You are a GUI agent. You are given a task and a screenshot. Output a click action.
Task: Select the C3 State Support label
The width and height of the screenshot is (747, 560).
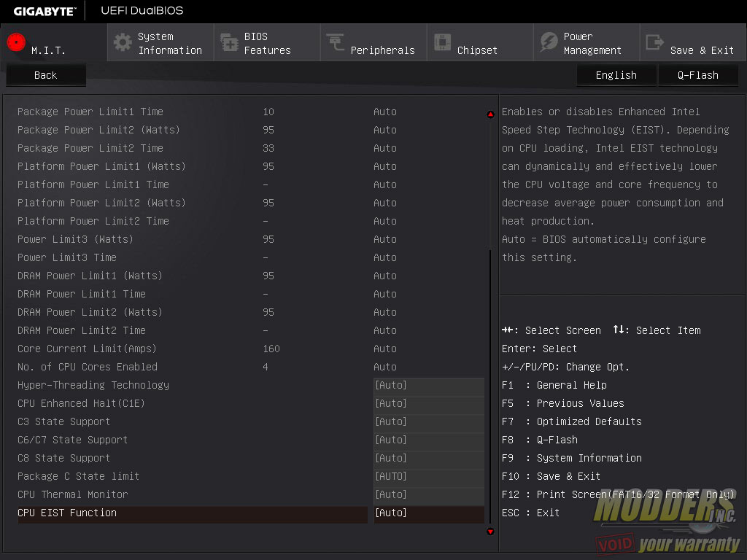coord(64,421)
